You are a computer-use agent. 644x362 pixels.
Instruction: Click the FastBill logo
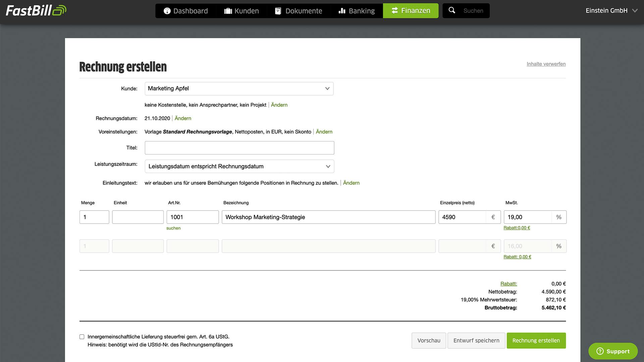point(36,11)
